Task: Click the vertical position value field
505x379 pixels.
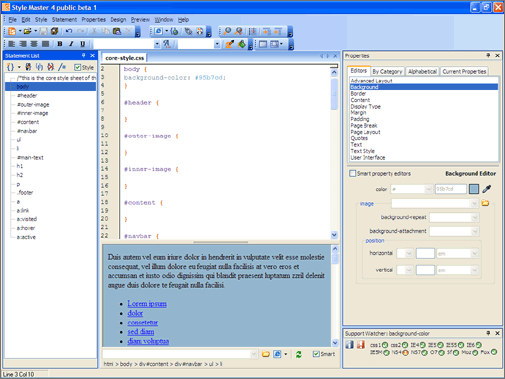Action: 425,270
